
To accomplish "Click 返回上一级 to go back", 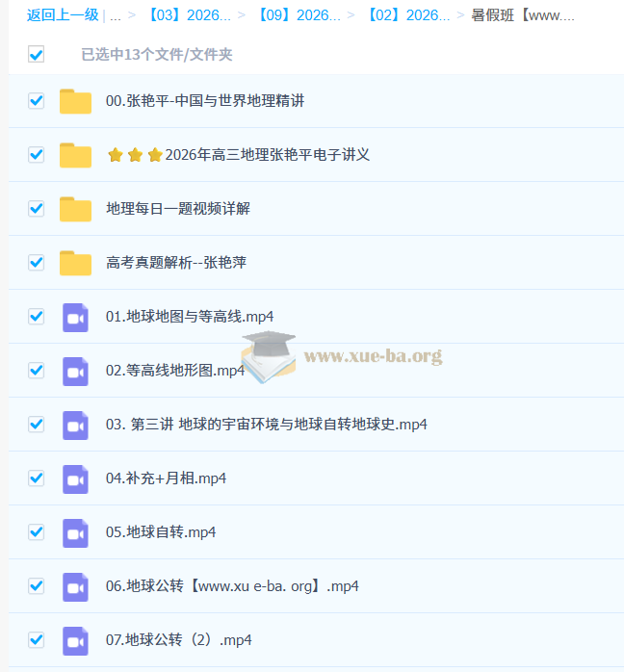I will point(63,15).
